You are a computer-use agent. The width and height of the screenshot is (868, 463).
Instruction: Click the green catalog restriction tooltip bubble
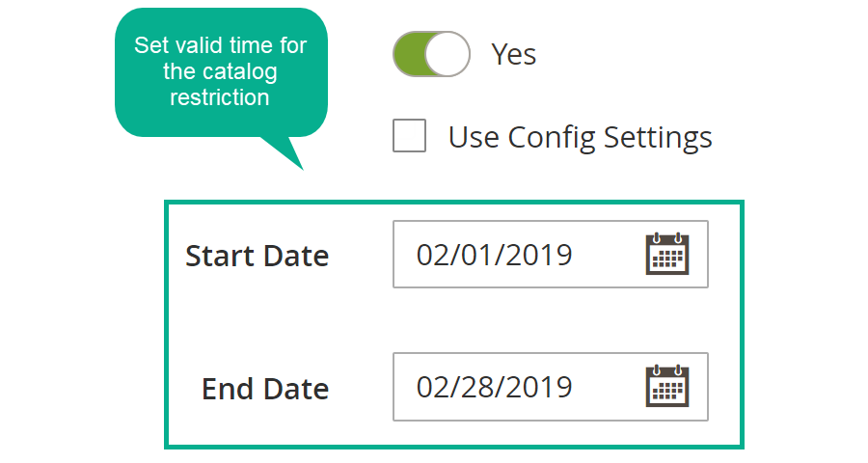pos(221,72)
